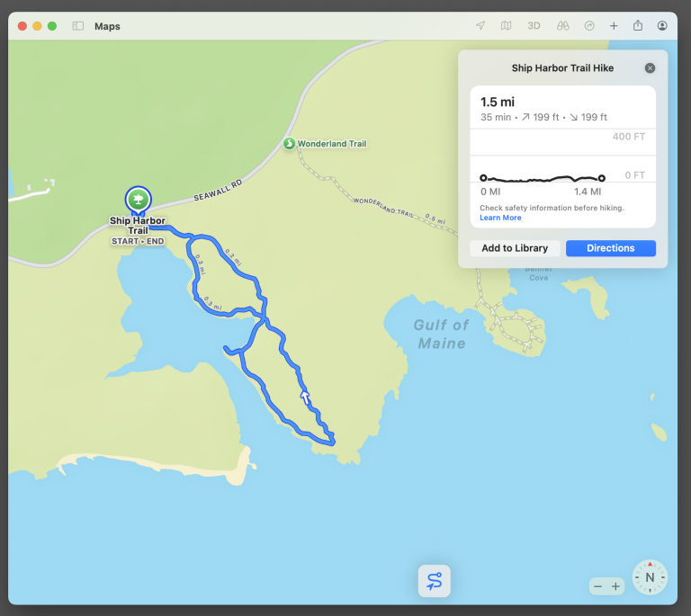The height and width of the screenshot is (616, 691).
Task: Select the Ship Harbor Trail green pin
Action: 138,200
